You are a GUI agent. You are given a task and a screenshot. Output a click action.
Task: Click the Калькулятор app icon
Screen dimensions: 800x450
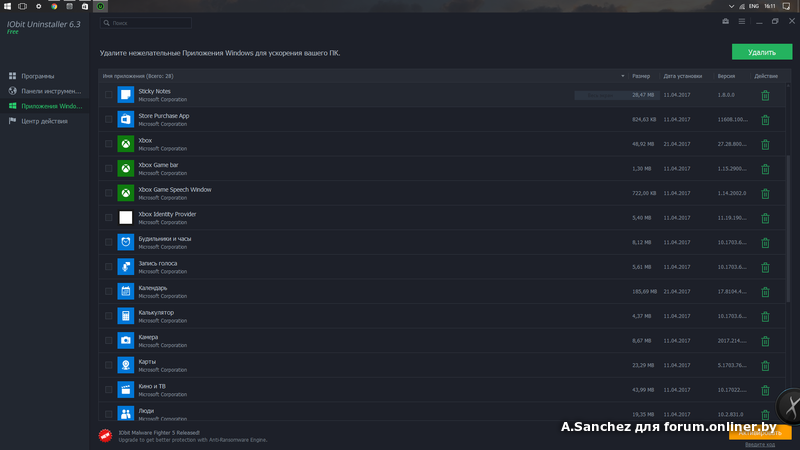coord(126,316)
